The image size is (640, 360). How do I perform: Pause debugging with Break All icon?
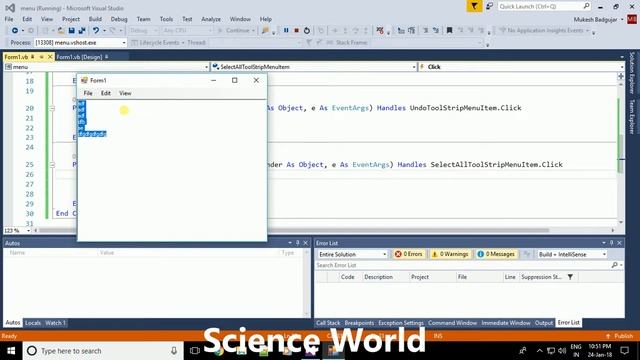pyautogui.click(x=286, y=31)
